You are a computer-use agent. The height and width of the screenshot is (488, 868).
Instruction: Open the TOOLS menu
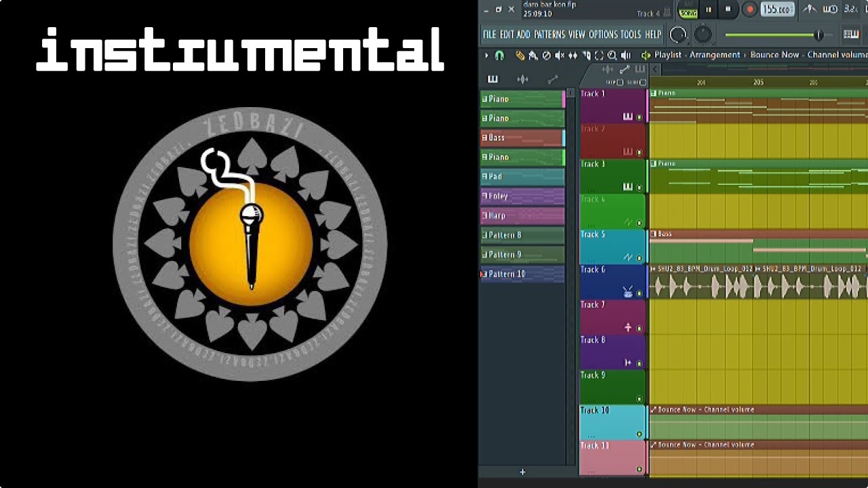(x=631, y=35)
